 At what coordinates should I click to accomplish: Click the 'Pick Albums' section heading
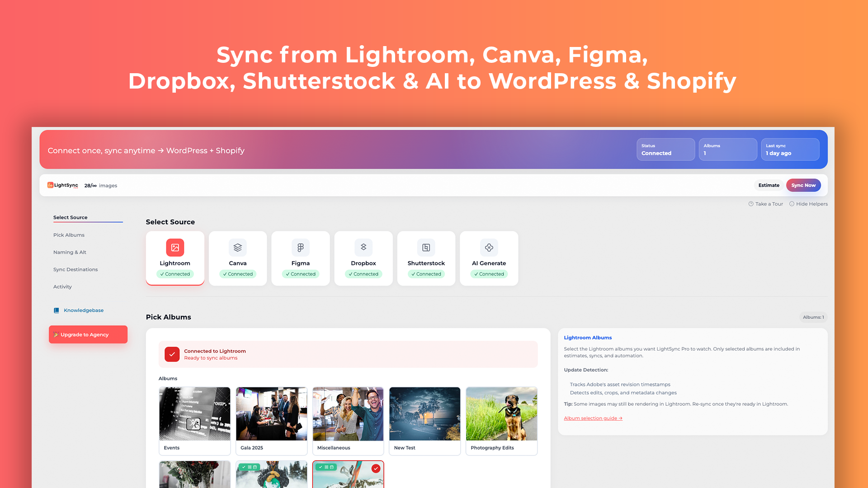[168, 317]
